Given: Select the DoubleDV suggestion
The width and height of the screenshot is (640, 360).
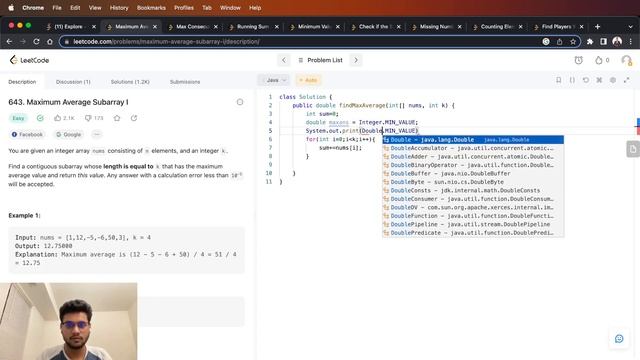Looking at the screenshot, I should click(473, 207).
